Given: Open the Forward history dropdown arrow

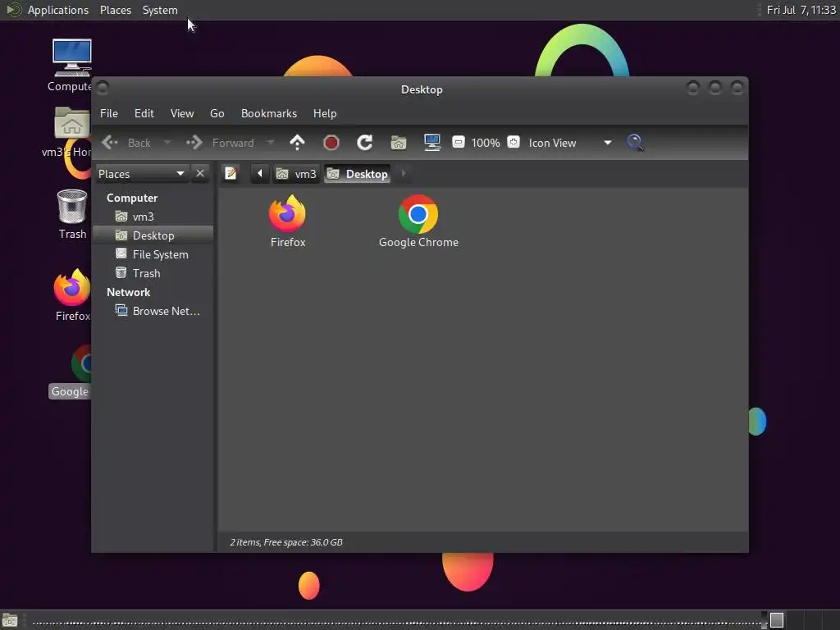Looking at the screenshot, I should click(x=271, y=143).
